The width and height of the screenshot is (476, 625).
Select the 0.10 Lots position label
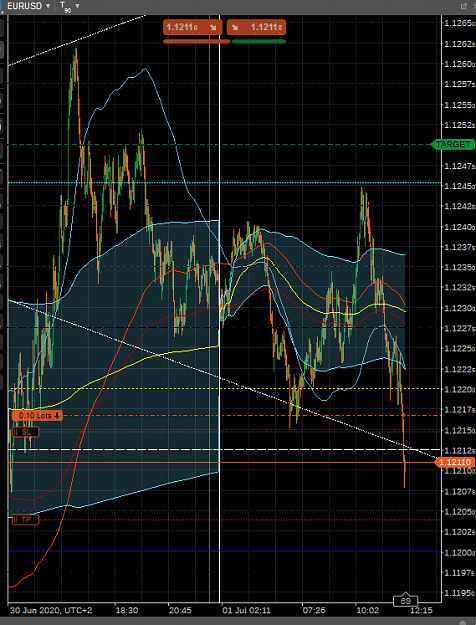coord(36,416)
